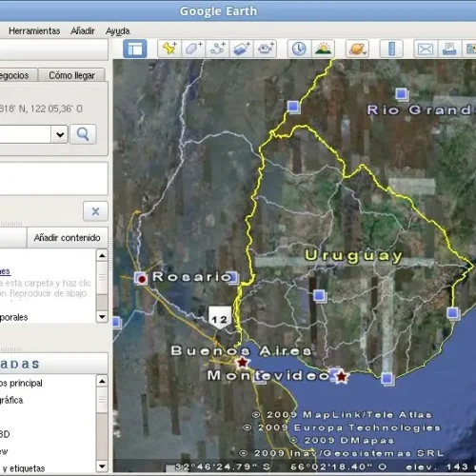
Task: Click the Rio Grande region label
Action: pyautogui.click(x=421, y=110)
